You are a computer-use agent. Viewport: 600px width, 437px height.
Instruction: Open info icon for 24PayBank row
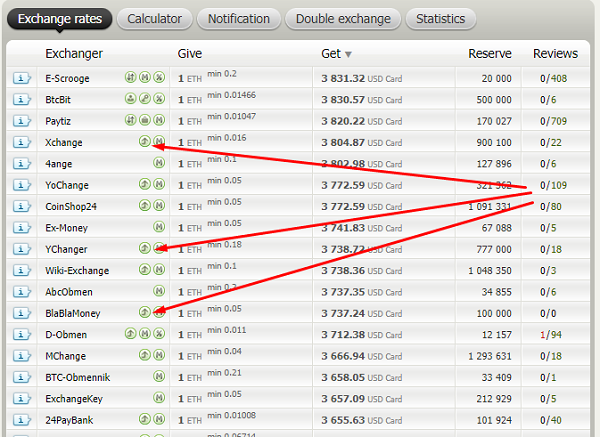[x=21, y=420]
